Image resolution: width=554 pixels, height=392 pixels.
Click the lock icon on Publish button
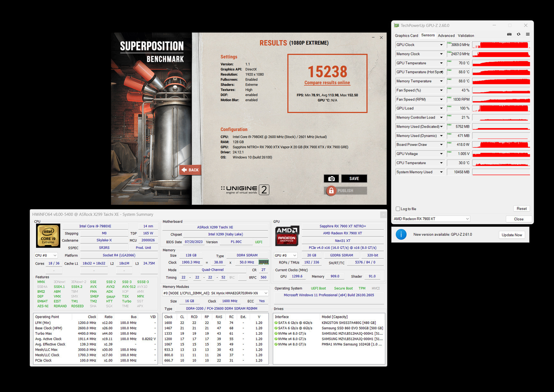click(x=331, y=191)
